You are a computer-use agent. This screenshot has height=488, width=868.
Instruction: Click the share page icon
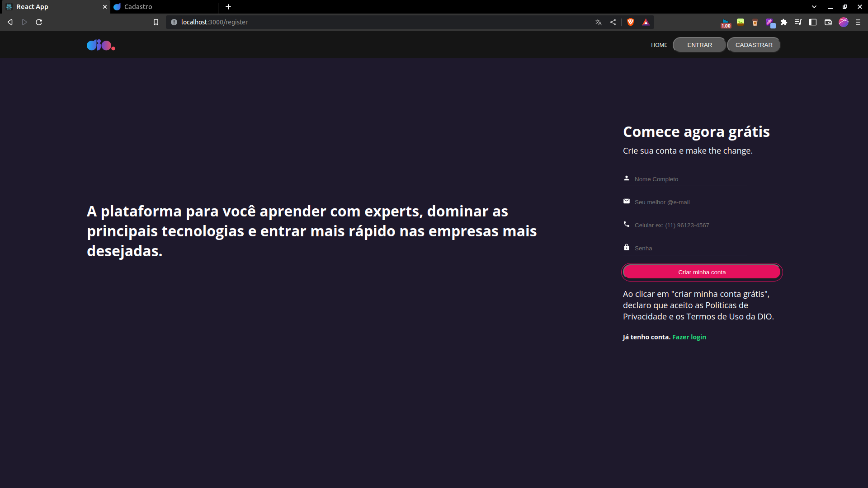[x=613, y=22]
